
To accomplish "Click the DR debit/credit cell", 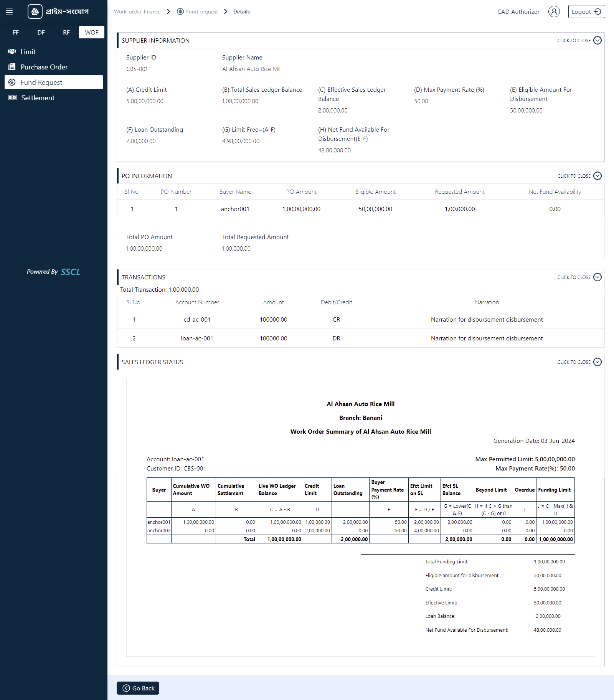I will point(336,338).
